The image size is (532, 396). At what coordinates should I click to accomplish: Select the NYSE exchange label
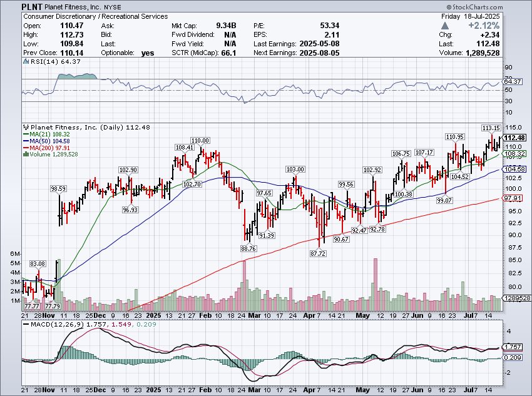pyautogui.click(x=112, y=7)
